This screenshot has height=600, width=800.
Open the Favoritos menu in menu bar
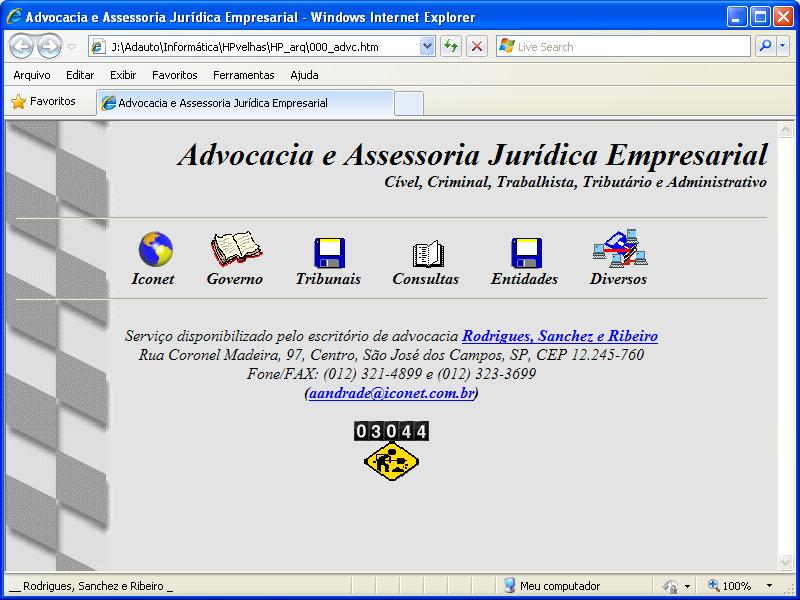coord(174,75)
